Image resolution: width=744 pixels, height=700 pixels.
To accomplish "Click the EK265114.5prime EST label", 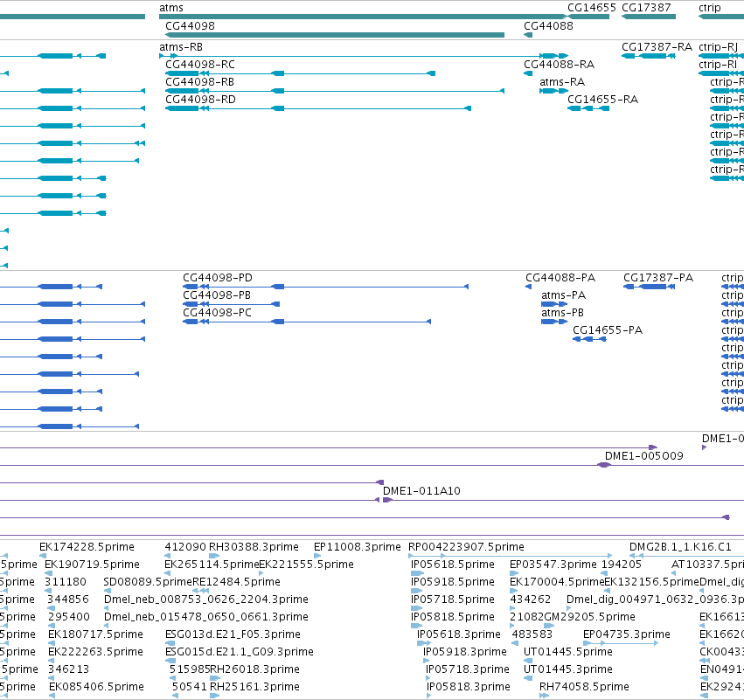I will [212, 565].
